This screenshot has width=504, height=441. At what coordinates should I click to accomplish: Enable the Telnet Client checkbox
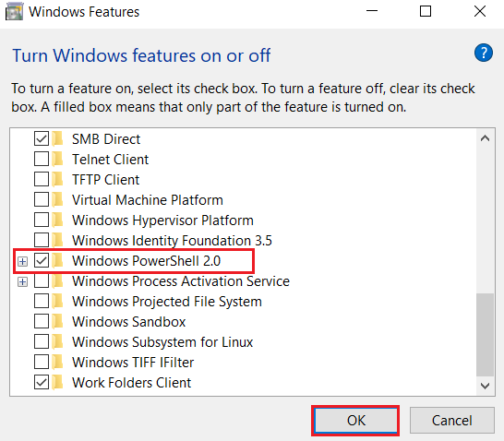point(42,159)
